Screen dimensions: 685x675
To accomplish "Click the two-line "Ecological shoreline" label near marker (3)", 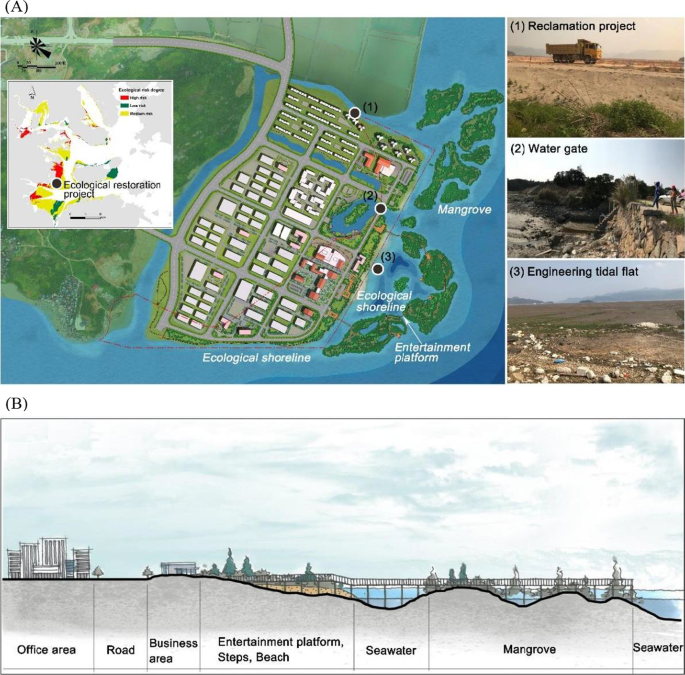I will coord(384,301).
